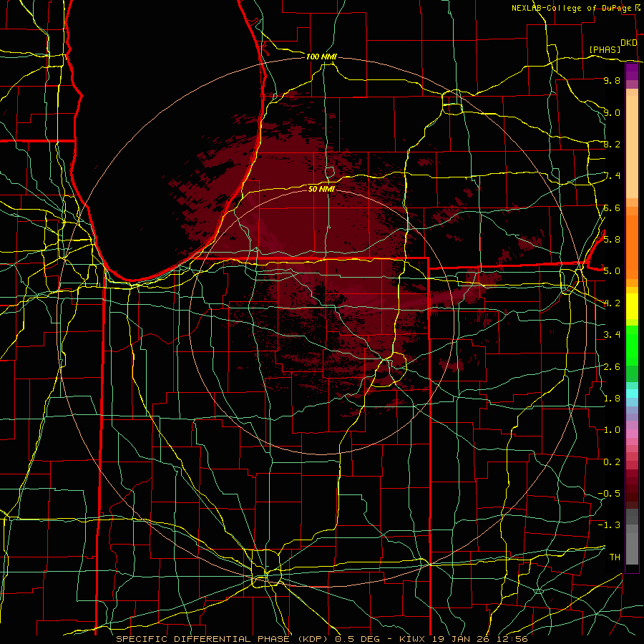Click the bright yellow color bar segment
The image size is (644, 644).
click(x=632, y=306)
